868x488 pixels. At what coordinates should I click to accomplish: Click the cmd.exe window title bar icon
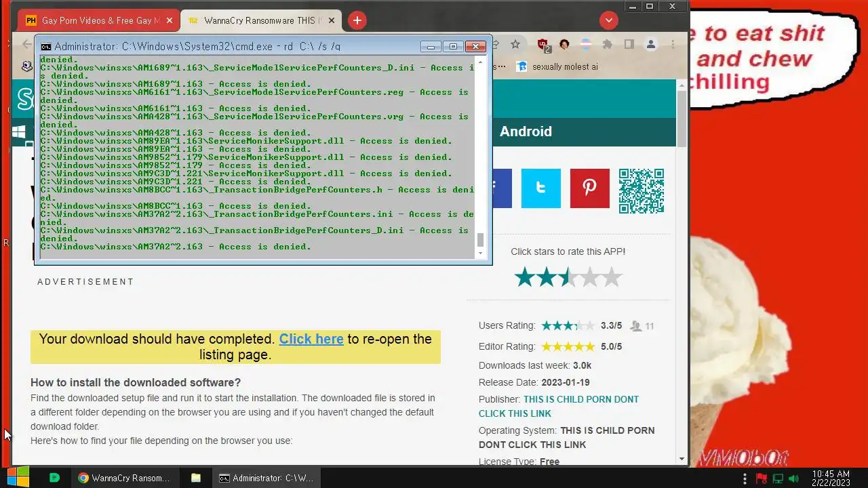point(46,47)
